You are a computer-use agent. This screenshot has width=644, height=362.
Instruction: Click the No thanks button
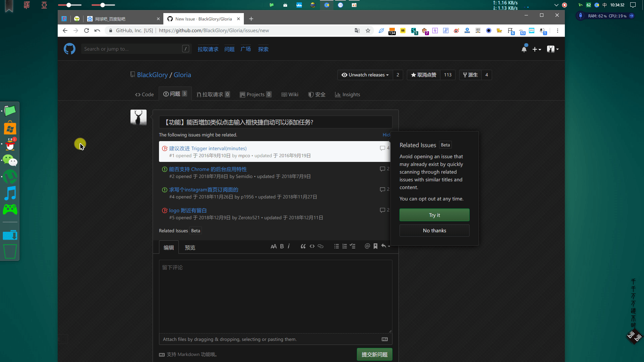pos(434,231)
